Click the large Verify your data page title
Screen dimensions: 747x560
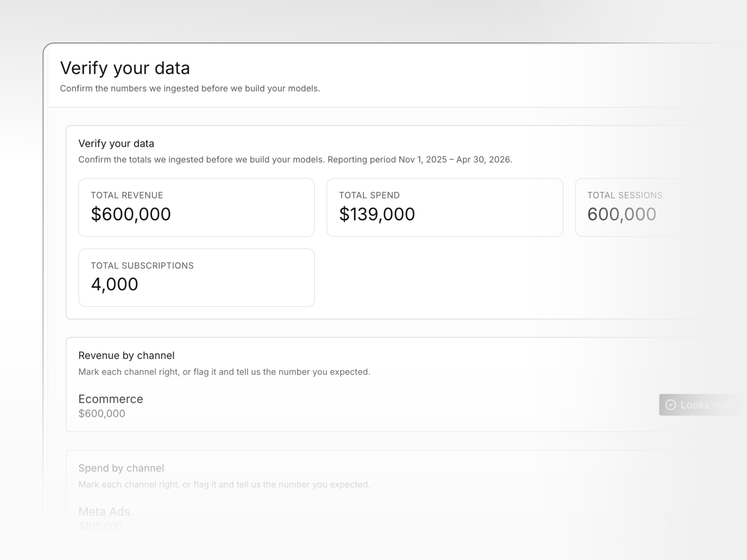pos(125,68)
